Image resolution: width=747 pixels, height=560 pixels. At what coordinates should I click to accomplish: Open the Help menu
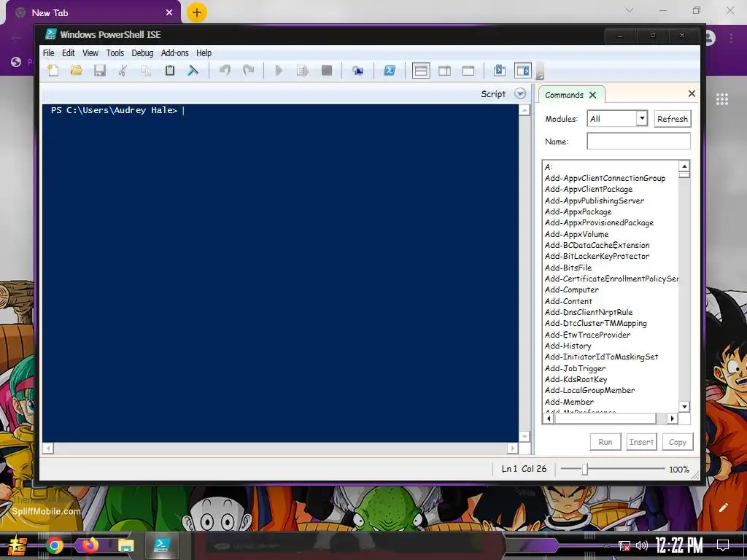point(204,52)
